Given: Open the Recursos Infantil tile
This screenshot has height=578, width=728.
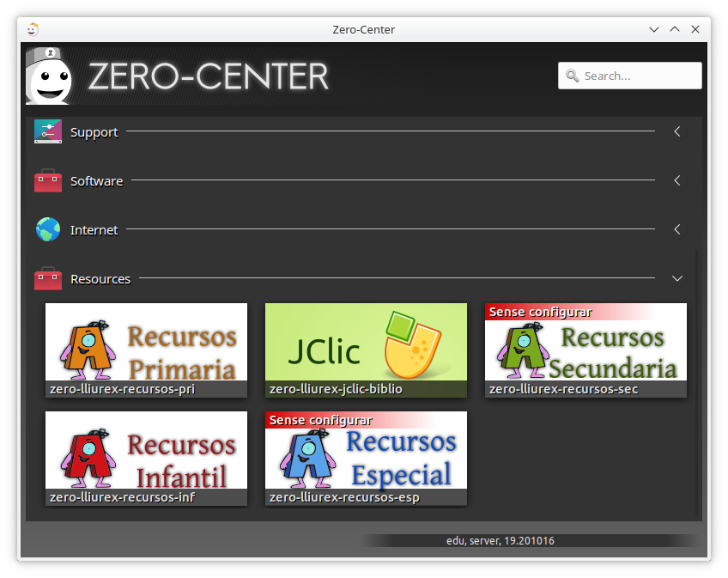Looking at the screenshot, I should click(146, 459).
